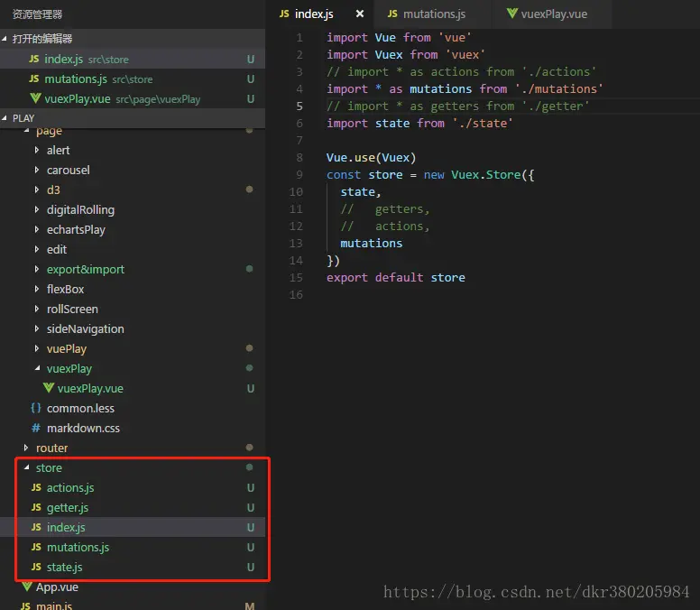The width and height of the screenshot is (700, 610).
Task: Open actions.js in the store folder
Action: coord(70,487)
